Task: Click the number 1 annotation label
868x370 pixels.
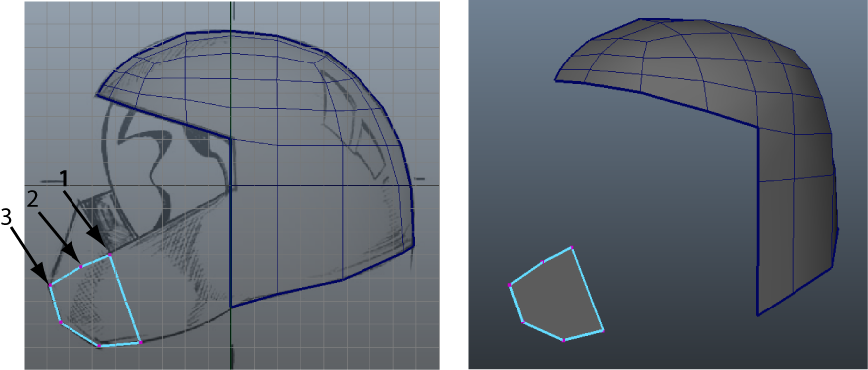Action: tap(64, 179)
